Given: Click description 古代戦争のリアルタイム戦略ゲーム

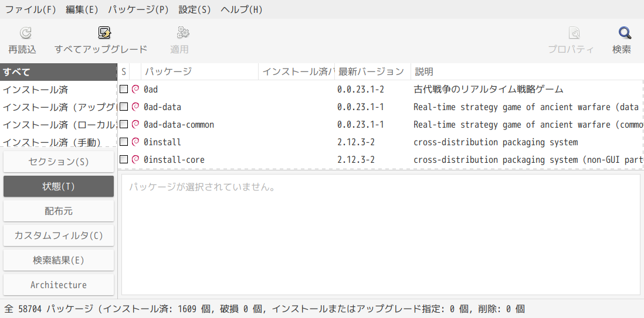Looking at the screenshot, I should [489, 89].
